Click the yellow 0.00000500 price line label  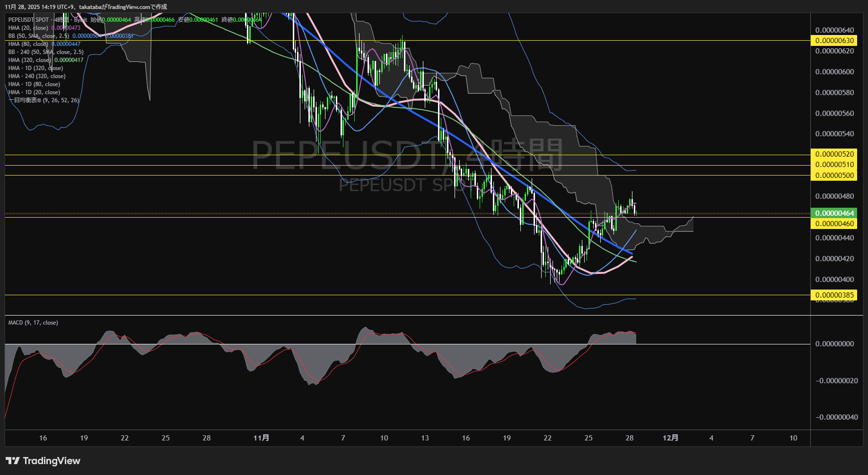834,176
